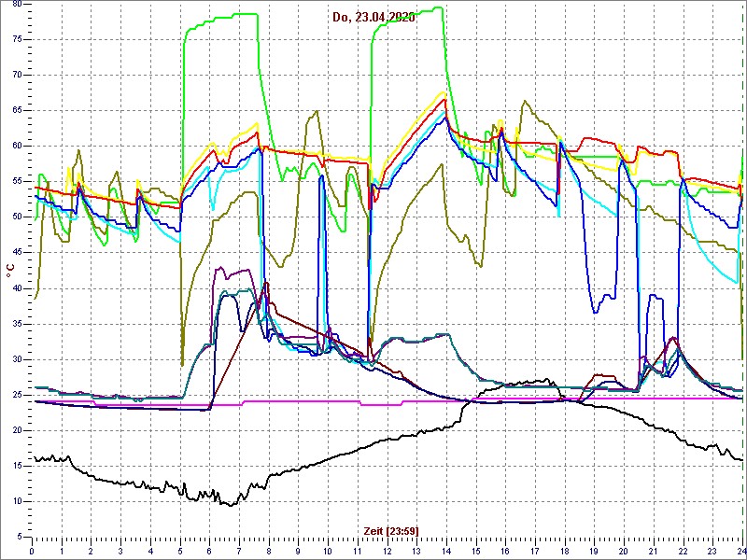747x560 pixels.
Task: Click hour 24 label on time axis
Action: 740,551
